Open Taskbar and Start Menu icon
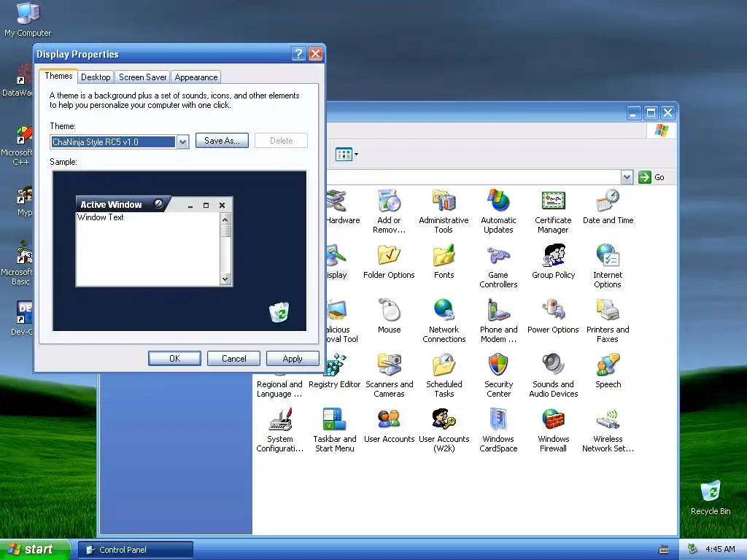Screen dimensions: 747x560 [334, 420]
